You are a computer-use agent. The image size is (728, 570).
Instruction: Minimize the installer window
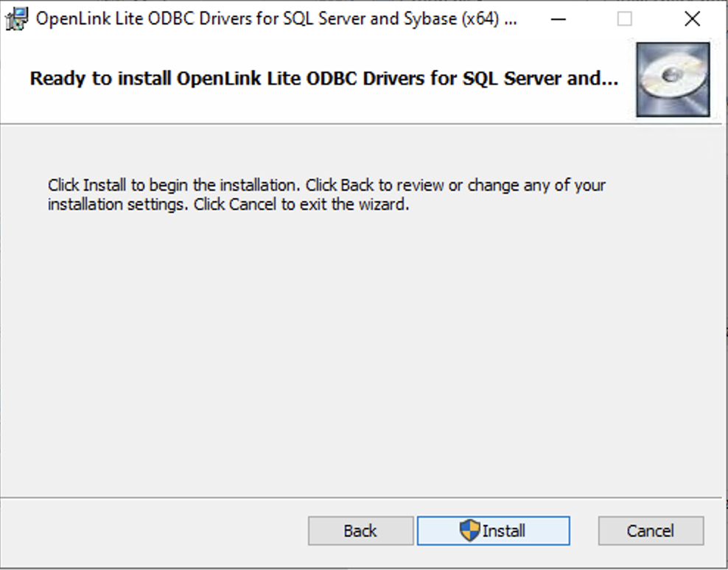[x=558, y=19]
